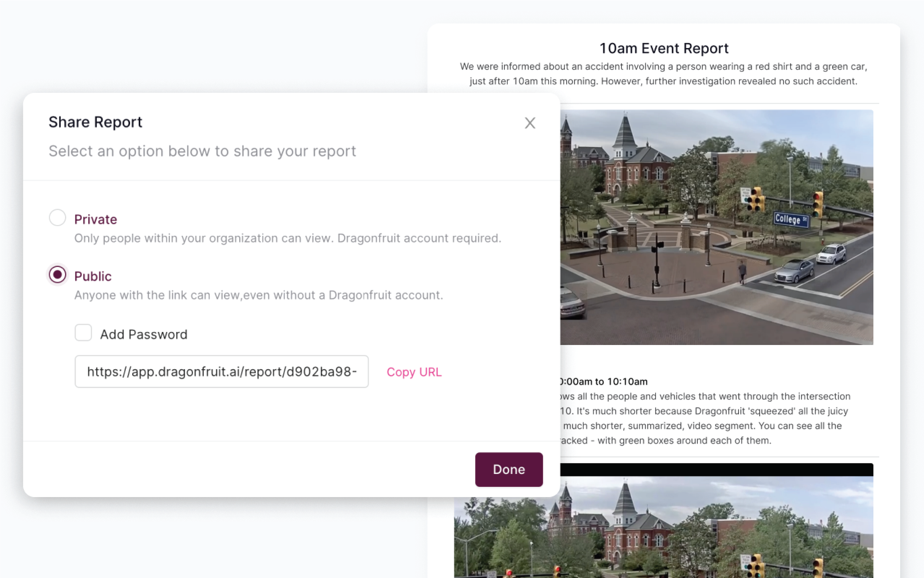Click the report intro paragraph about accident
Image resolution: width=924 pixels, height=578 pixels.
tap(664, 74)
